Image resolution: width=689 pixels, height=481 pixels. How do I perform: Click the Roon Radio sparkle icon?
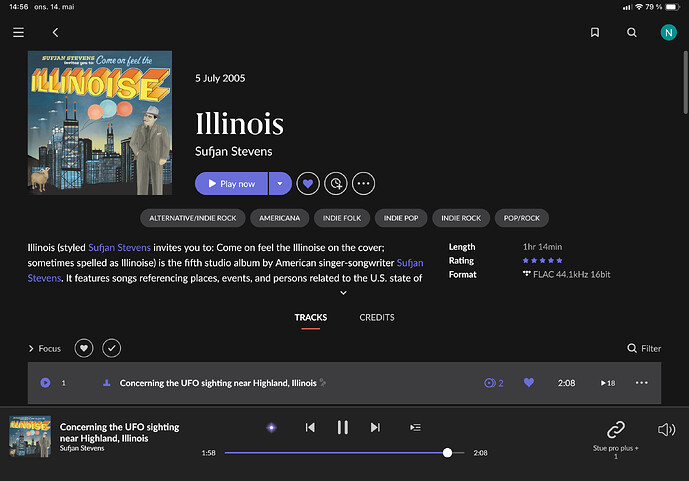tap(272, 427)
